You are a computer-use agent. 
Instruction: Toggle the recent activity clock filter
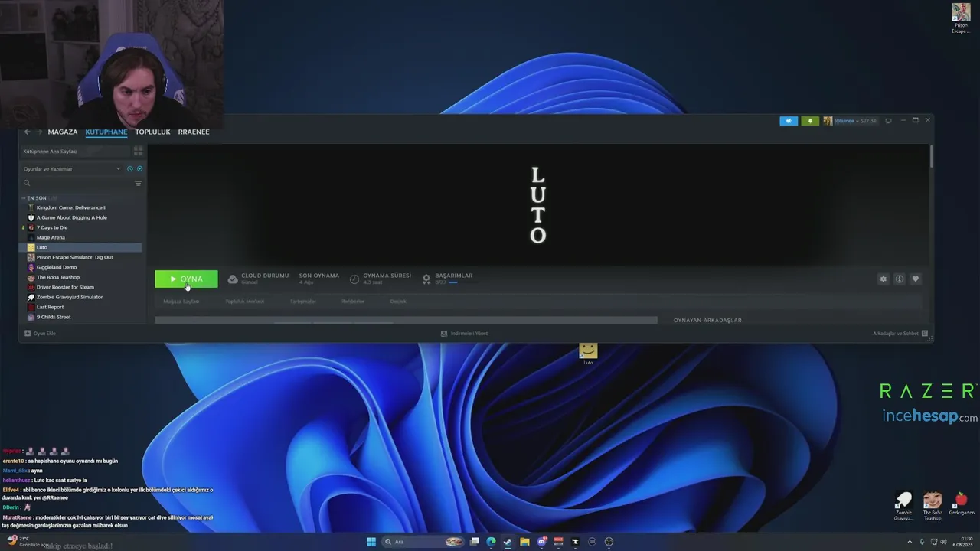(x=129, y=168)
